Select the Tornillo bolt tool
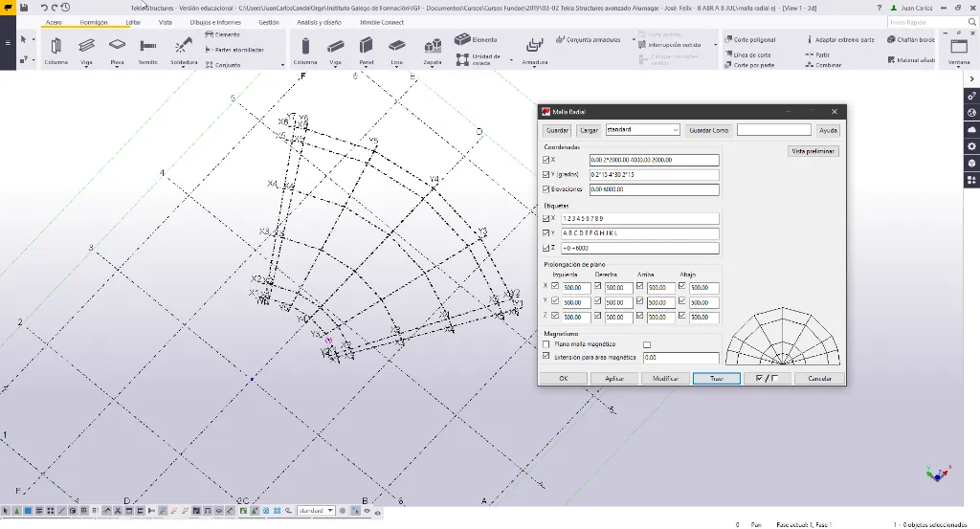Image resolution: width=980 pixels, height=529 pixels. pyautogui.click(x=147, y=51)
